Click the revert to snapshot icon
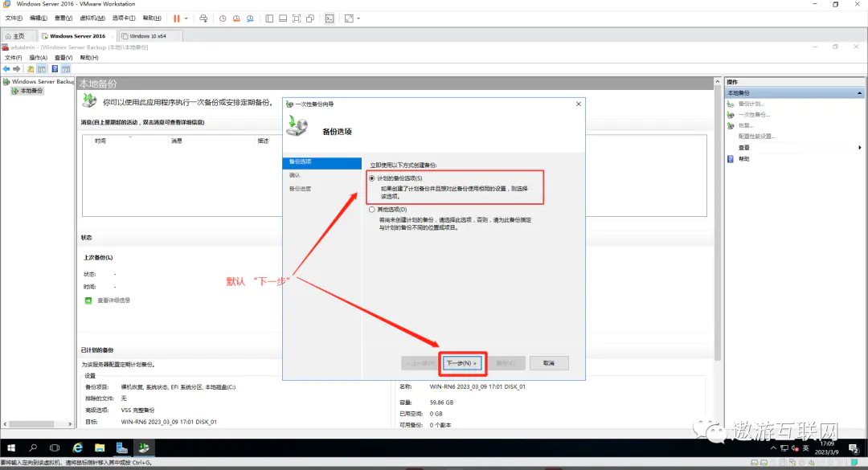Viewport: 868px width, 470px height. tap(236, 18)
